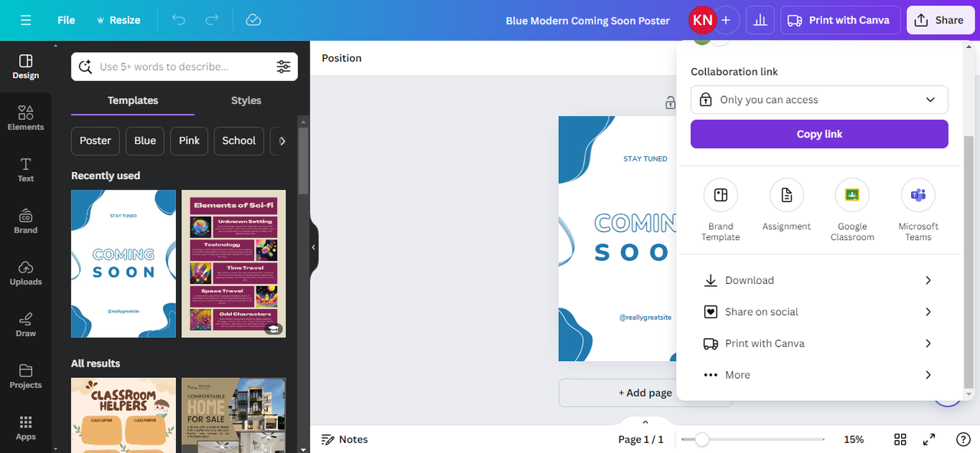
Task: Open the Design sidebar panel
Action: [x=25, y=67]
